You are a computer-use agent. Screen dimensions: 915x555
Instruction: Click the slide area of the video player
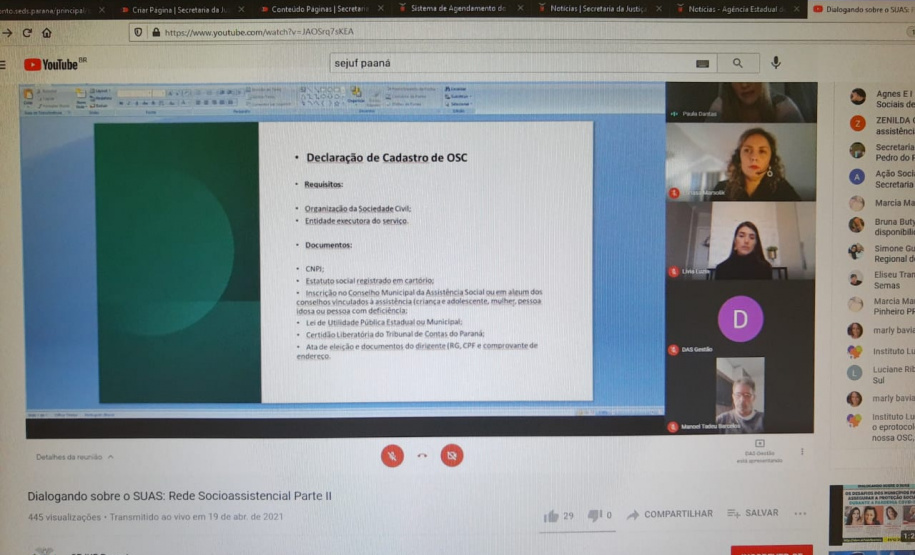(345, 261)
